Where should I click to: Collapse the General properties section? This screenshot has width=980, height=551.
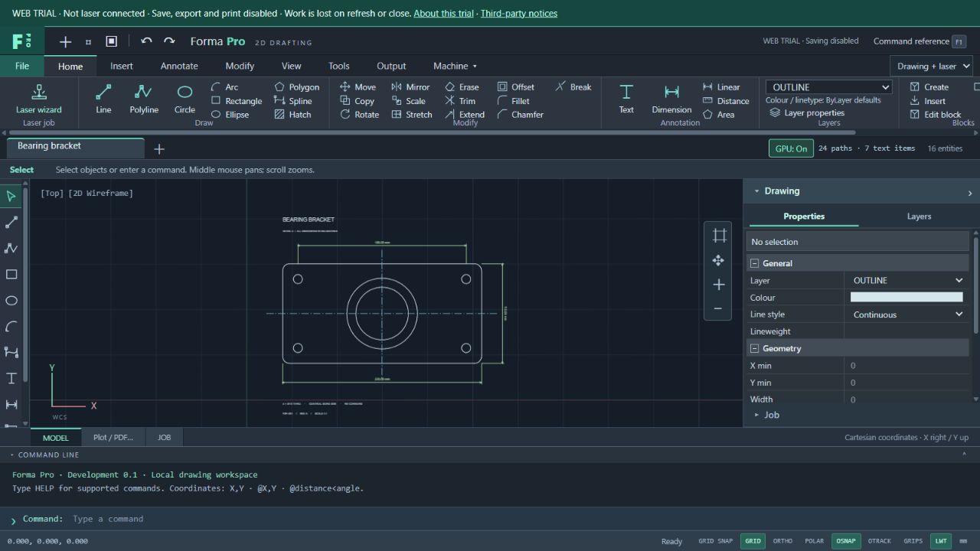point(755,263)
